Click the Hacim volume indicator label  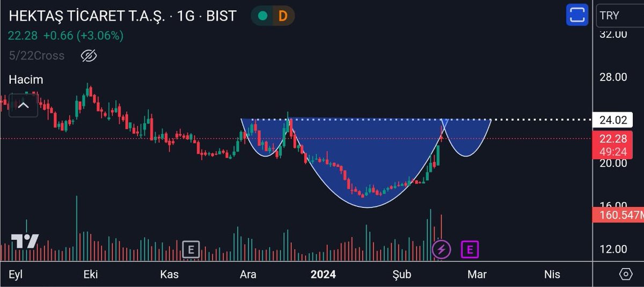click(x=26, y=80)
